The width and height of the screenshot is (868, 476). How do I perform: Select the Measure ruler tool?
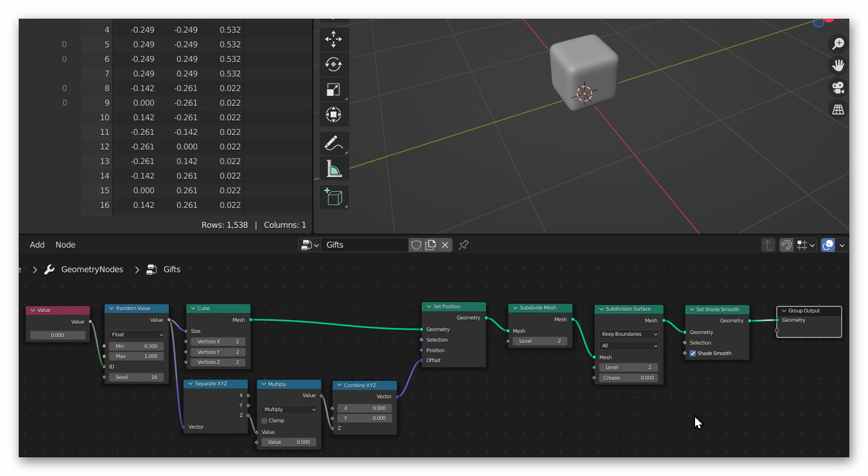click(334, 169)
